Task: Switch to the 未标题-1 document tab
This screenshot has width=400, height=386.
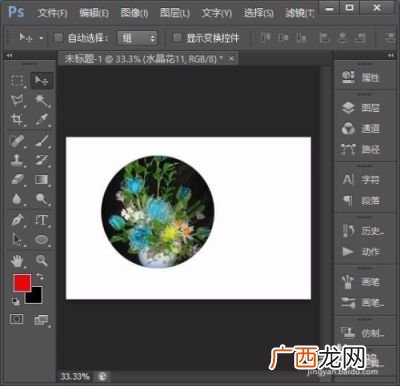Action: 143,59
